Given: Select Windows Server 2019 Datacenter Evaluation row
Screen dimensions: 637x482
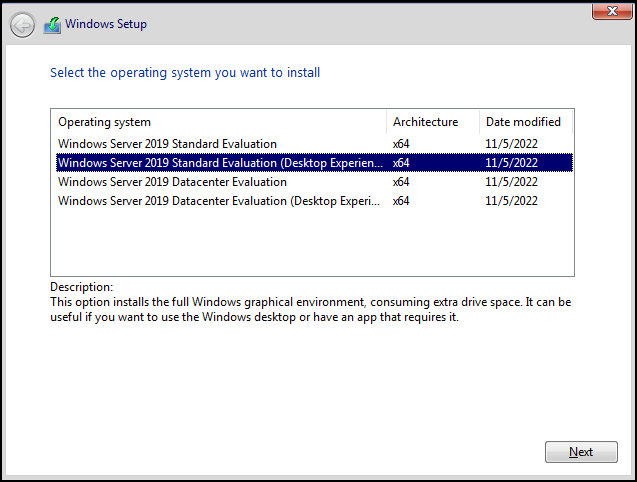Looking at the screenshot, I should (314, 182).
